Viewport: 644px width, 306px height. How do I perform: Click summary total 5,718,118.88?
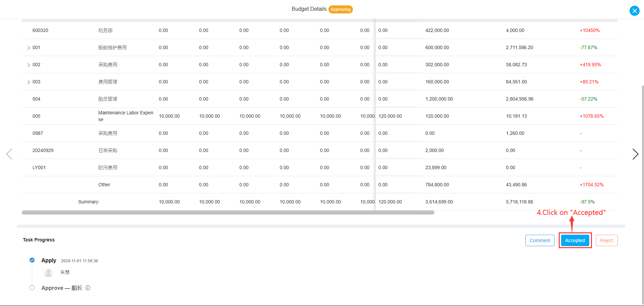pyautogui.click(x=519, y=202)
